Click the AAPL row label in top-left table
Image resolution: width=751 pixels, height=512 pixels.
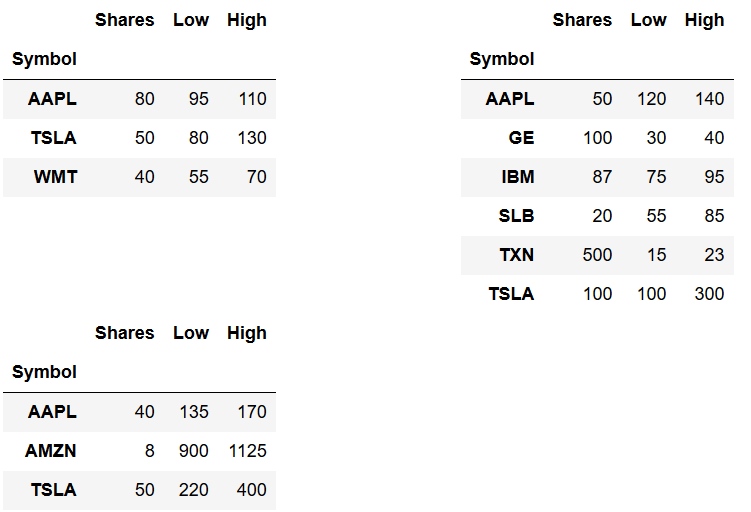[x=52, y=99]
